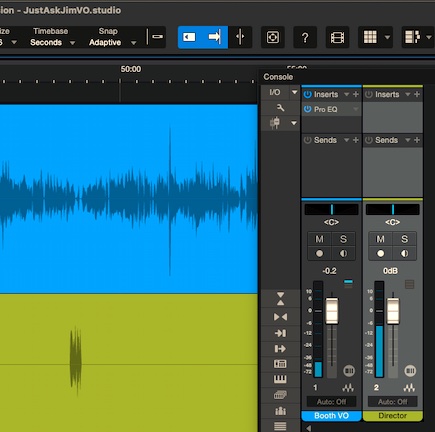
Task: Click the vertical hourglass triangles icon in Console
Action: coord(280,299)
